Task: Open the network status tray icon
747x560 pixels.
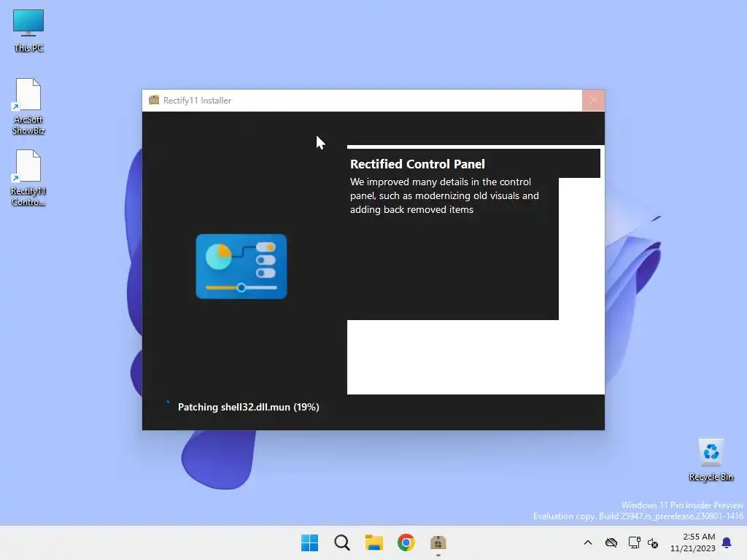Action: pyautogui.click(x=634, y=542)
